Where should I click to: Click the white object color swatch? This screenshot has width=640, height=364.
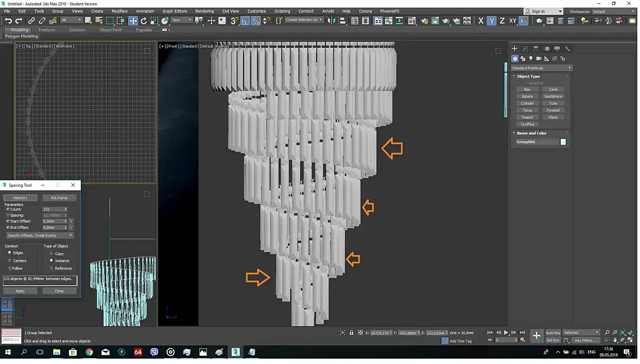coord(563,142)
